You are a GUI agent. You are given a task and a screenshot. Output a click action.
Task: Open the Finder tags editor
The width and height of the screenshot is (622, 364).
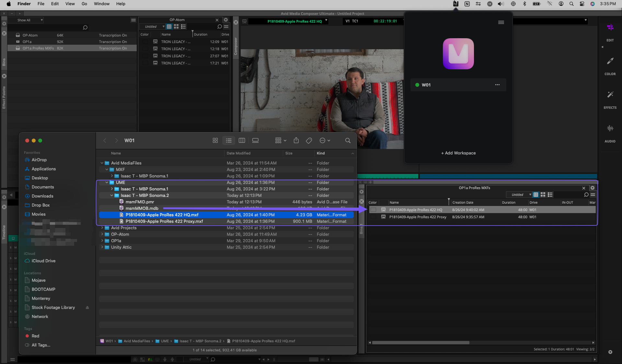tap(309, 141)
